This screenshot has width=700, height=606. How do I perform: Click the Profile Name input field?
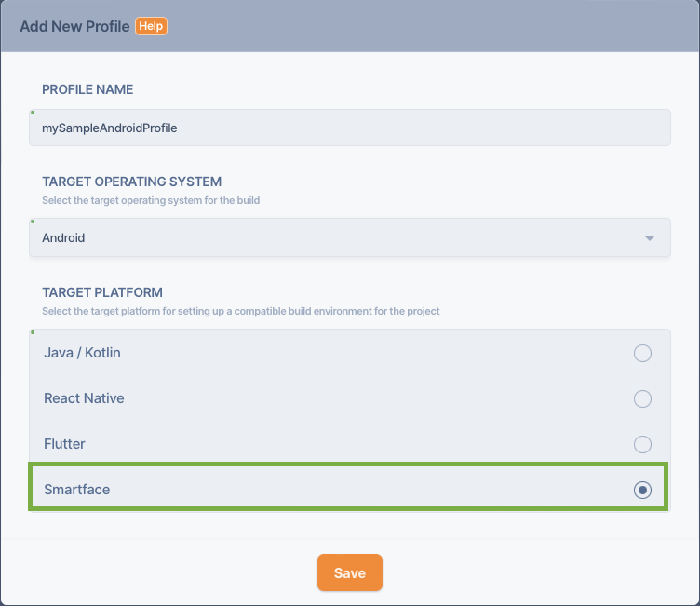pos(350,128)
